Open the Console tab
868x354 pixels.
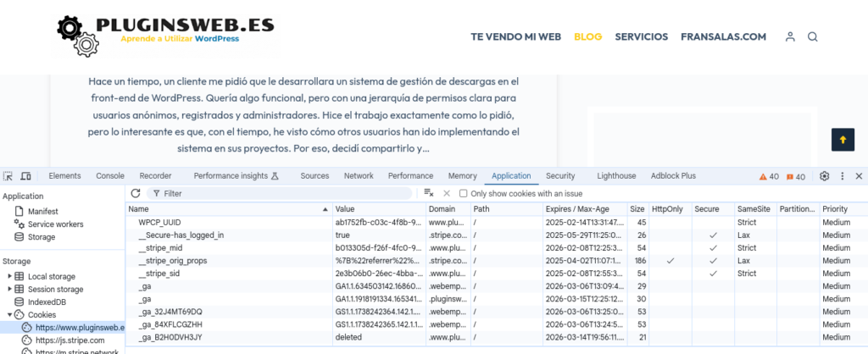pos(110,176)
